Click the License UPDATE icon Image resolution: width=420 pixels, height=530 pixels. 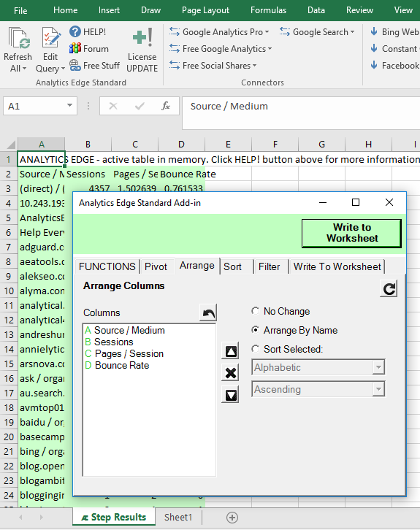click(x=142, y=38)
